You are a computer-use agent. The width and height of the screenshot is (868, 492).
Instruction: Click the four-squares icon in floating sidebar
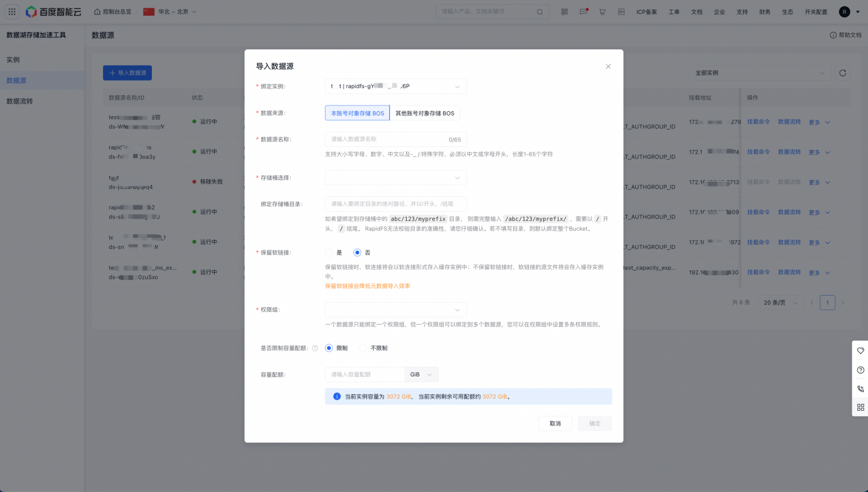click(x=860, y=407)
